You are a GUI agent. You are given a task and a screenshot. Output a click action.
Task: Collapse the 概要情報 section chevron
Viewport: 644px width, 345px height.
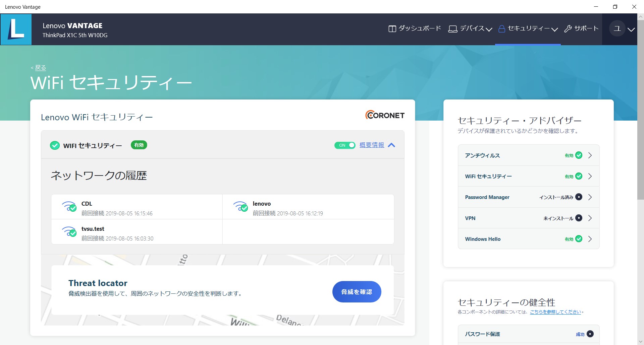click(391, 145)
